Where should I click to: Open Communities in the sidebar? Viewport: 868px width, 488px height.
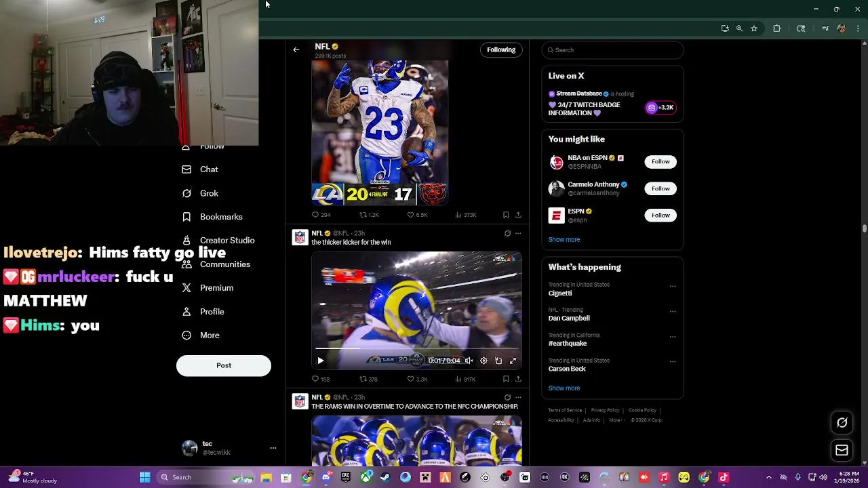tap(216, 264)
